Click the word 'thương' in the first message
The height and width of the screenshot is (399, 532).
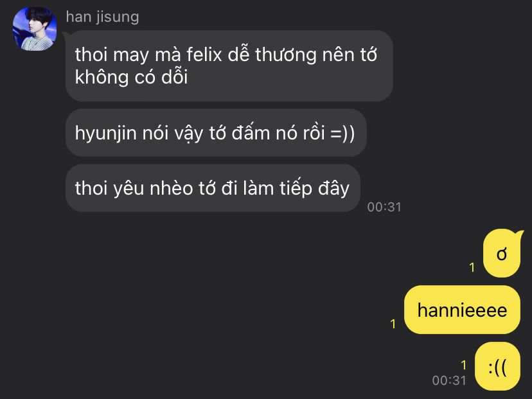[x=286, y=55]
